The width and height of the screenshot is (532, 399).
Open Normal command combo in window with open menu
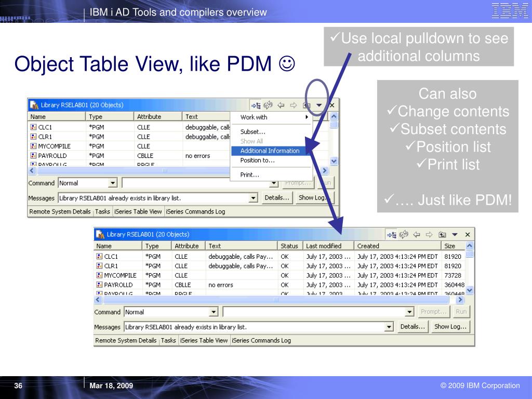pyautogui.click(x=113, y=183)
